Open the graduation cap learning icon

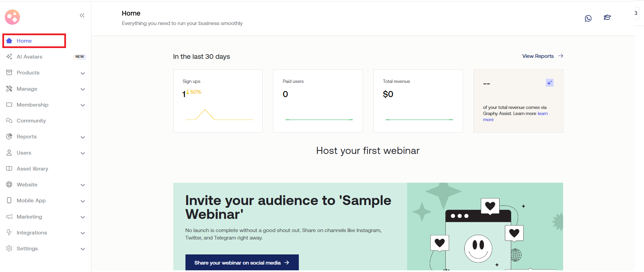pyautogui.click(x=607, y=18)
